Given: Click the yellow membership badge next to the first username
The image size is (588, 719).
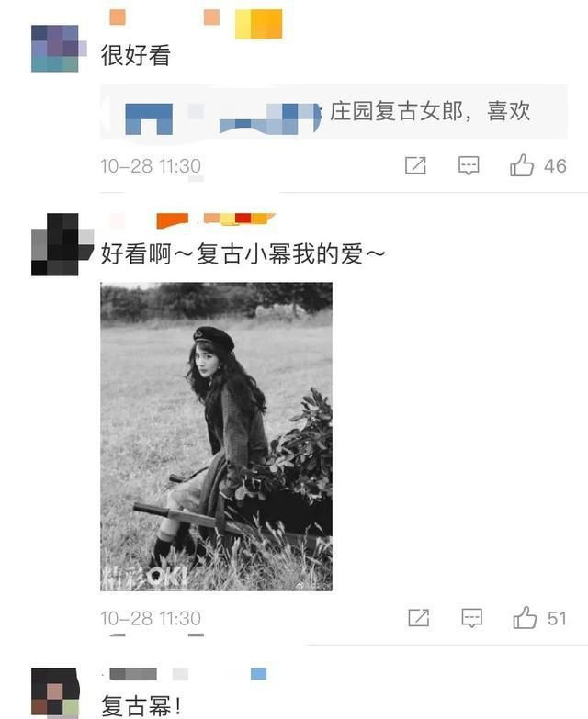Looking at the screenshot, I should coord(259,24).
